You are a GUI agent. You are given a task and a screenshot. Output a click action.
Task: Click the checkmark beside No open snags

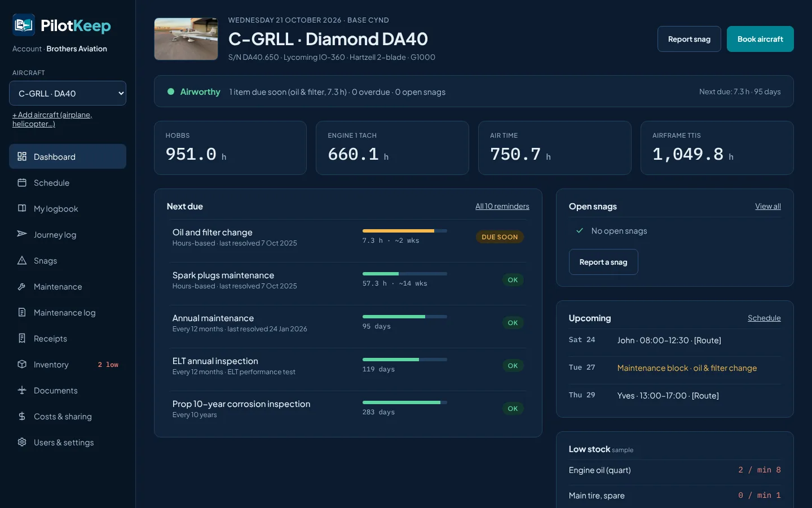click(579, 230)
